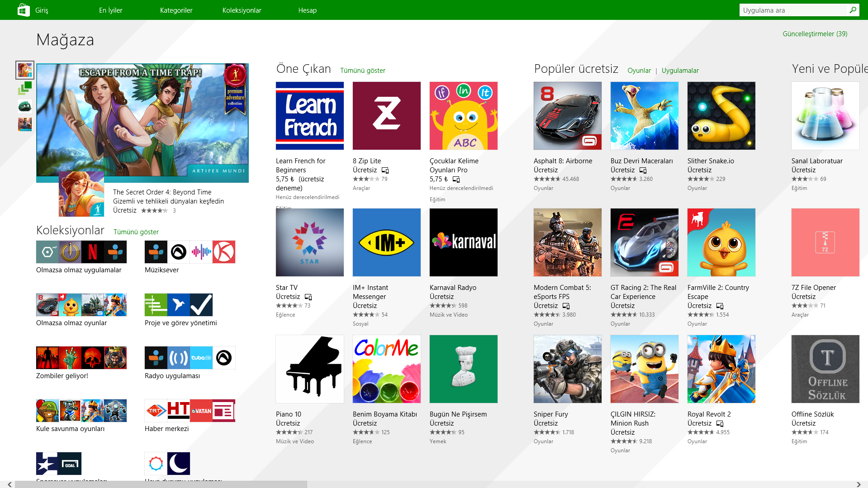Viewport: 868px width, 488px height.
Task: Open the 8 Zip Lite app icon
Action: (387, 116)
